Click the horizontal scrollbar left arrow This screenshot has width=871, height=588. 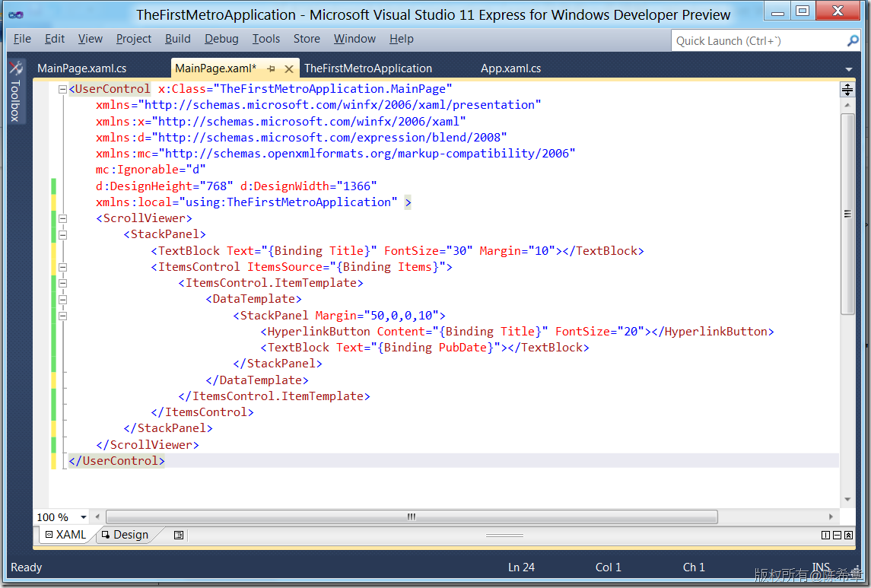click(x=98, y=517)
